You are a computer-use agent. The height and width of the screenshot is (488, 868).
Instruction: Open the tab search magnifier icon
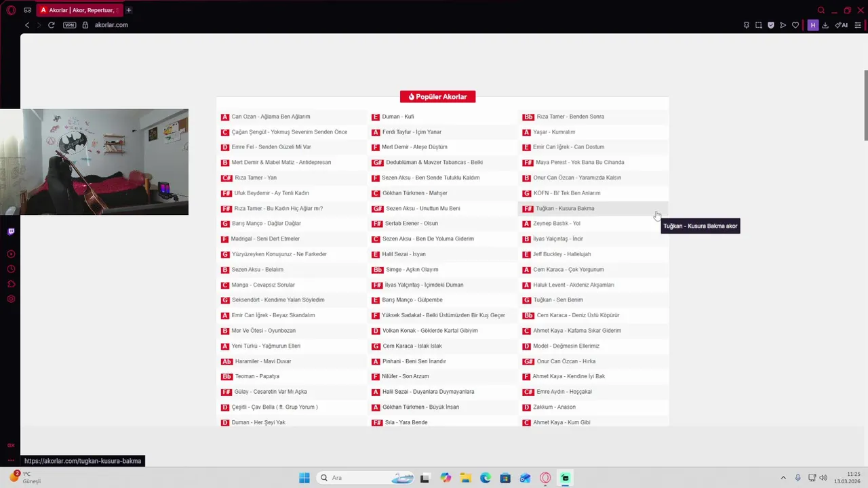[x=821, y=10]
